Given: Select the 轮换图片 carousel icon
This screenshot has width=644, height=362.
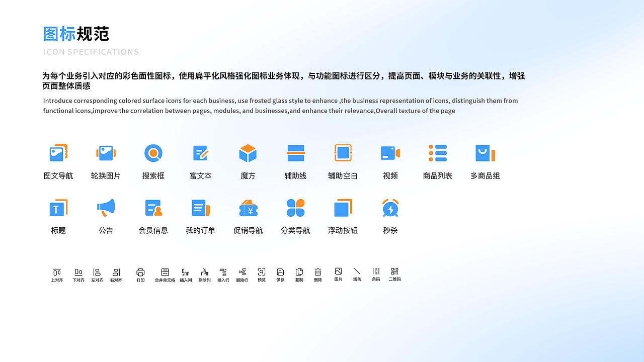Looking at the screenshot, I should (x=106, y=153).
